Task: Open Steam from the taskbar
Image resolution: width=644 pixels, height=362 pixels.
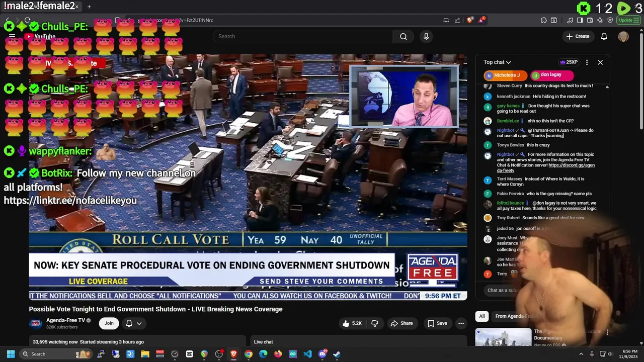Action: point(337,354)
